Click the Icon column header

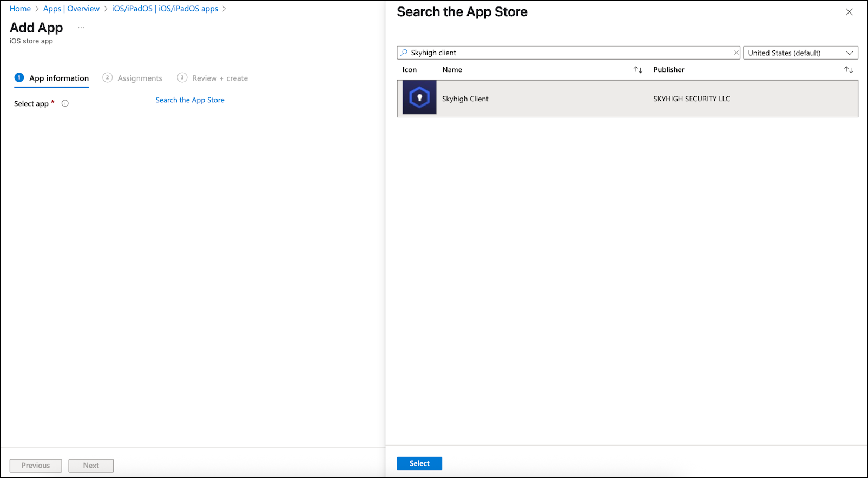coord(410,70)
